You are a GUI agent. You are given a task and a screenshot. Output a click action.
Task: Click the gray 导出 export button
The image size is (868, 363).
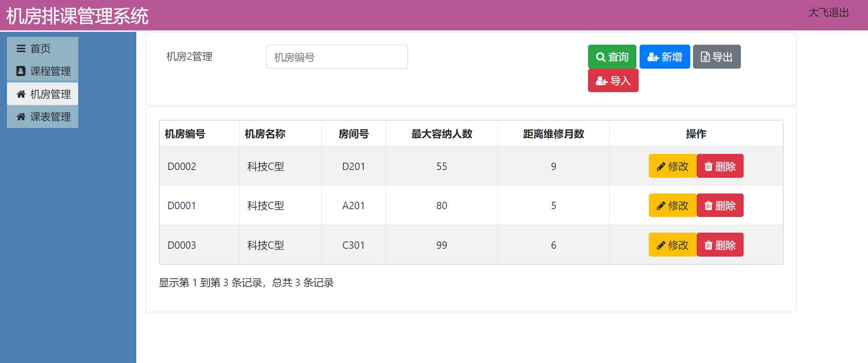pyautogui.click(x=717, y=57)
